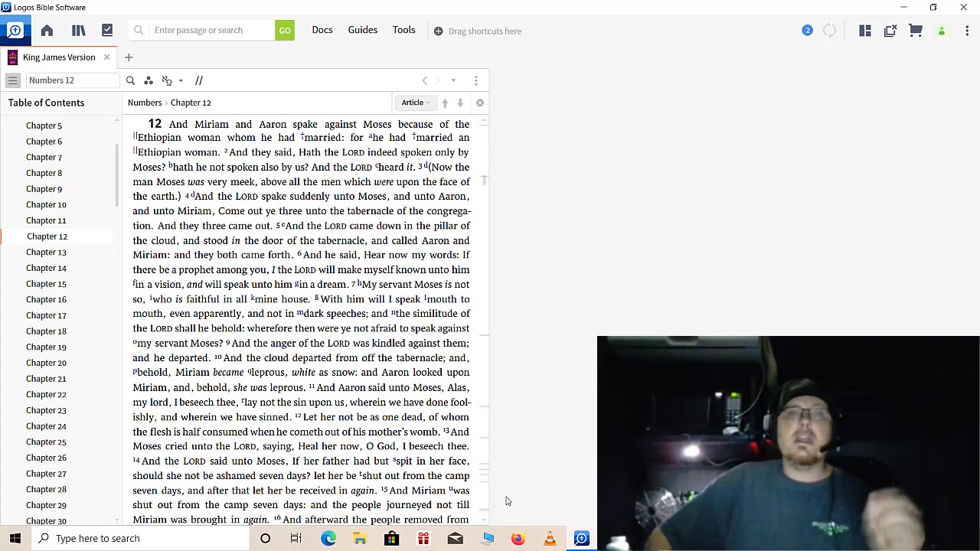Open the Library icon
Viewport: 980px width, 551px height.
[x=78, y=31]
